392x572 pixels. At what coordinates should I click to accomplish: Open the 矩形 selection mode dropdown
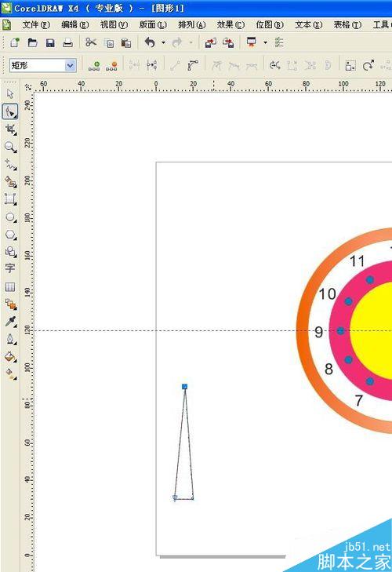click(x=42, y=66)
